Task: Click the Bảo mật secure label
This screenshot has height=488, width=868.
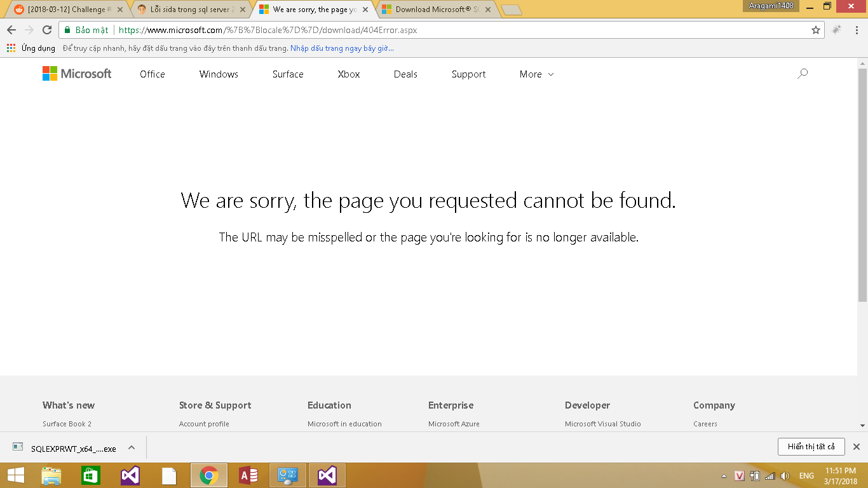Action: tap(92, 30)
